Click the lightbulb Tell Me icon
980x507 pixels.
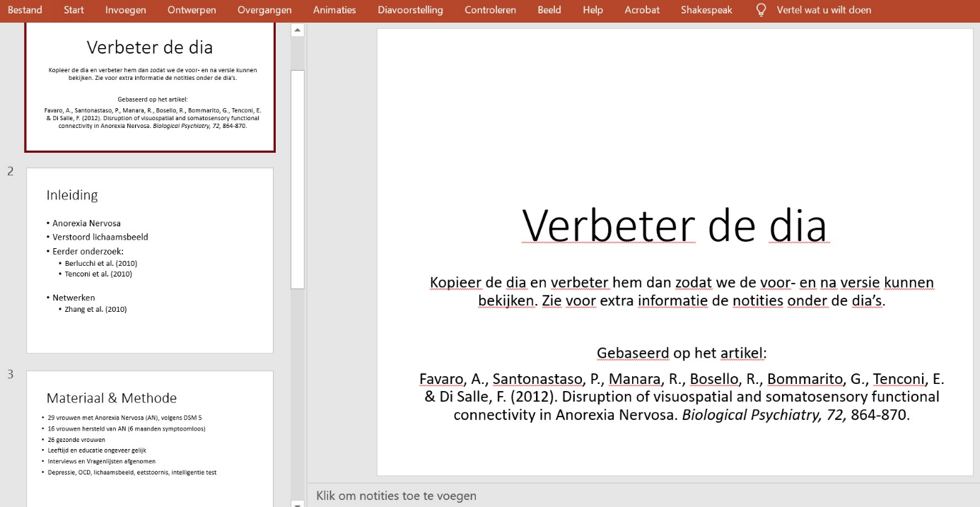coord(761,10)
